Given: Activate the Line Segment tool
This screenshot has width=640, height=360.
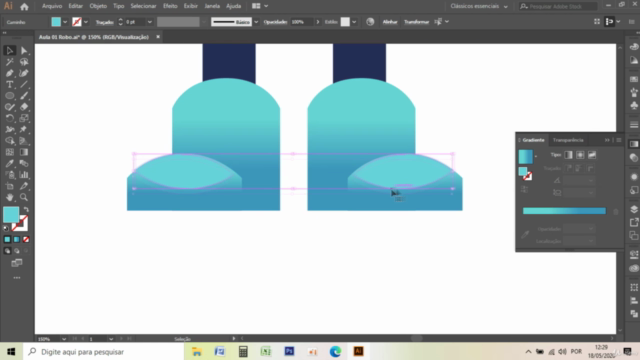Looking at the screenshot, I should (x=24, y=84).
